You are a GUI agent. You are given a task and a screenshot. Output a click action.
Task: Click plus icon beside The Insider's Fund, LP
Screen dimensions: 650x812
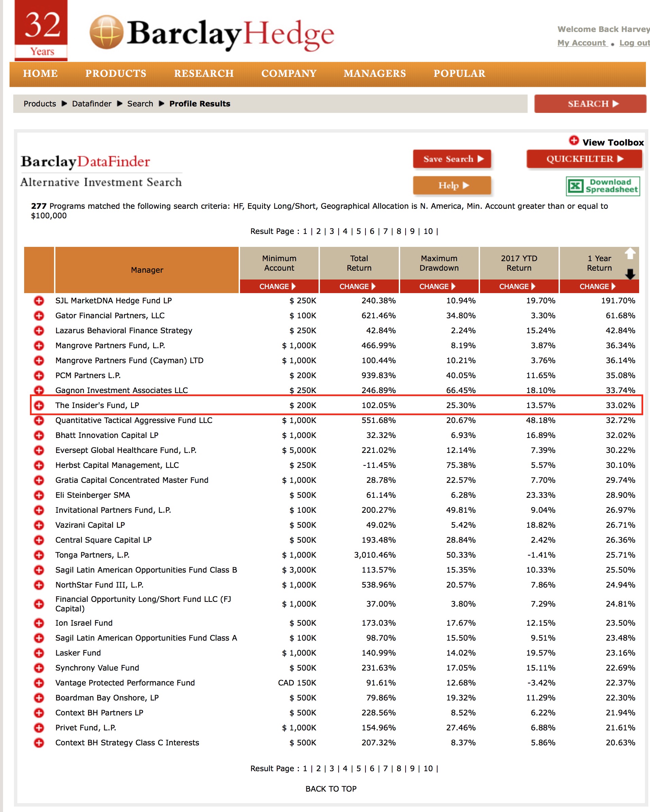point(39,405)
